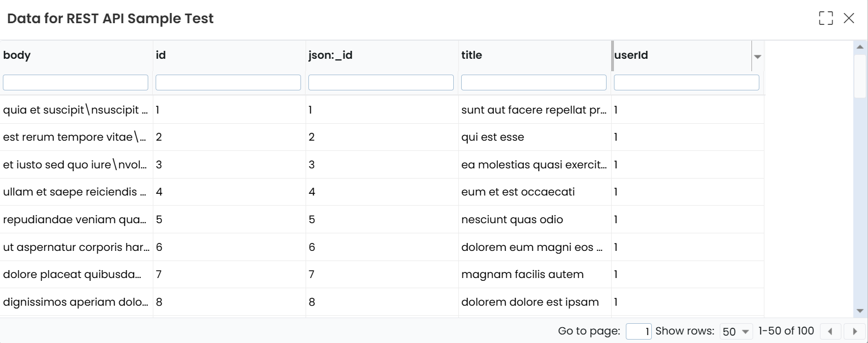Select title cell 'magnam facilis autem'
Image resolution: width=868 pixels, height=343 pixels.
point(535,274)
